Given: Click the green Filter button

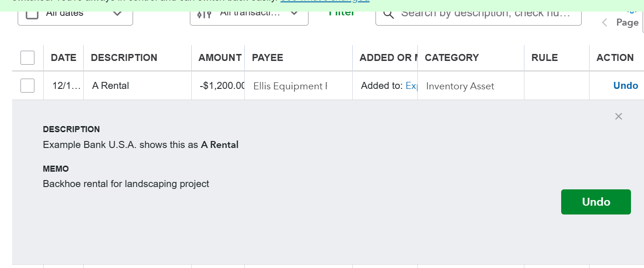Looking at the screenshot, I should (x=342, y=13).
